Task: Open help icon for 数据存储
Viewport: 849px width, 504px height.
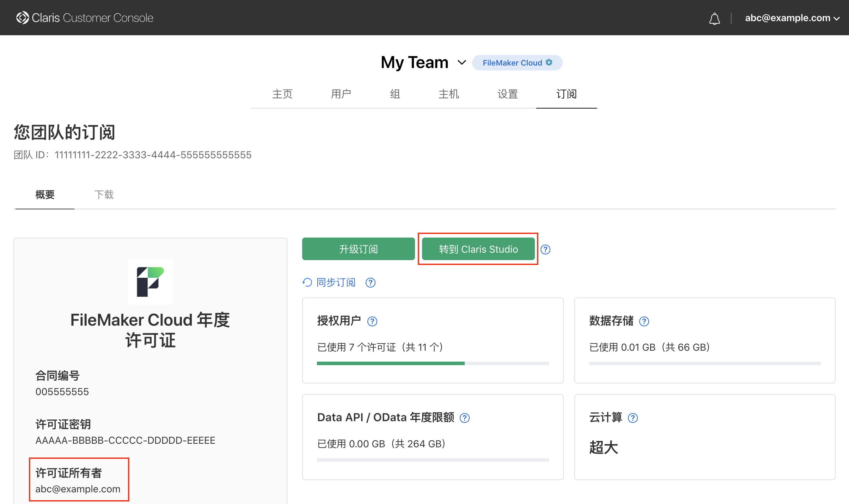Action: click(644, 321)
